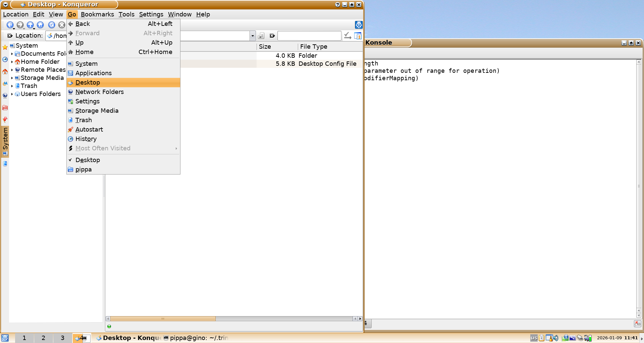Click the search input field beside location bar
The width and height of the screenshot is (644, 343).
click(x=309, y=36)
